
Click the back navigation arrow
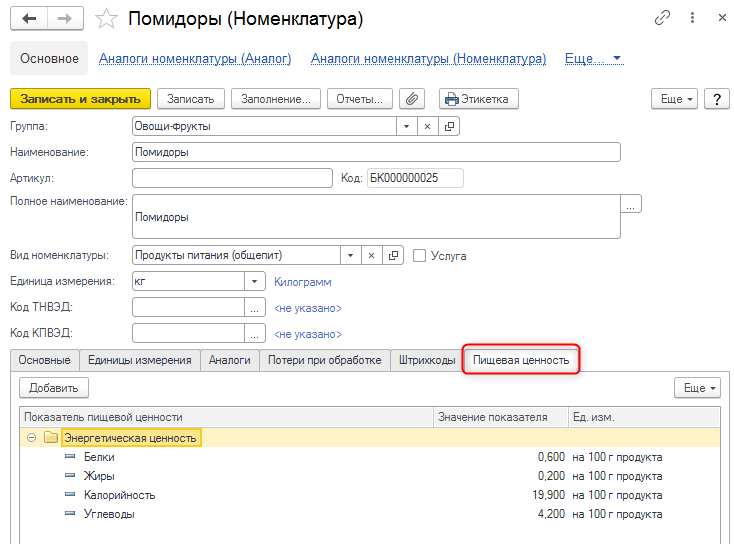29,19
